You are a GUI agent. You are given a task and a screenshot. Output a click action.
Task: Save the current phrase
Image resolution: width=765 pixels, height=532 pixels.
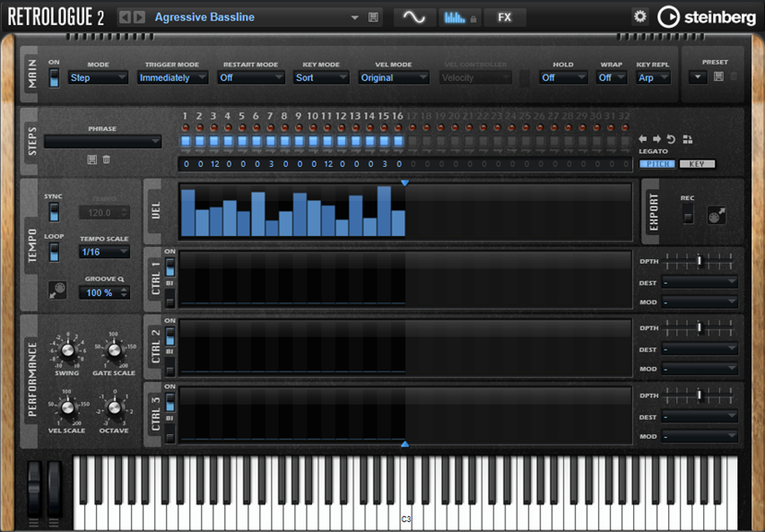click(x=91, y=160)
